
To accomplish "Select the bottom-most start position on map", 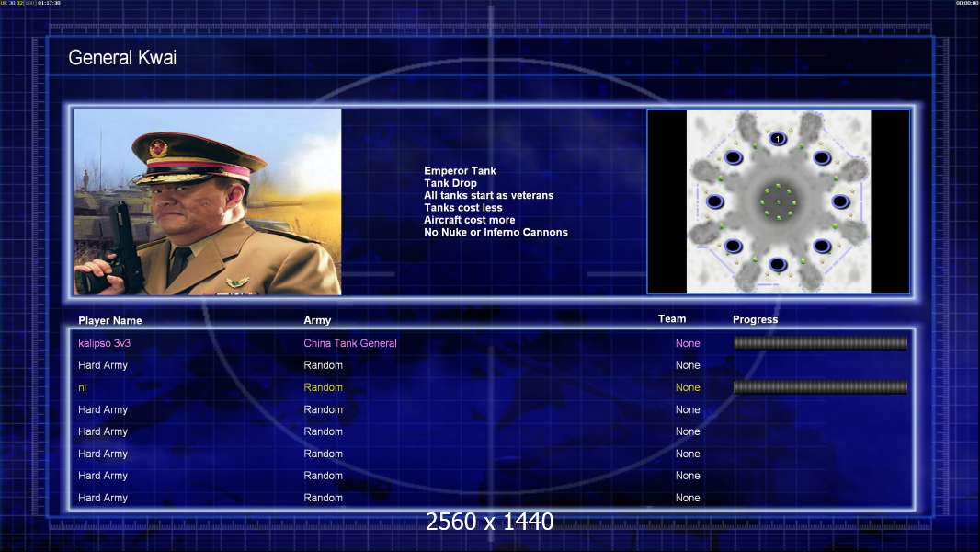I will coord(778,265).
